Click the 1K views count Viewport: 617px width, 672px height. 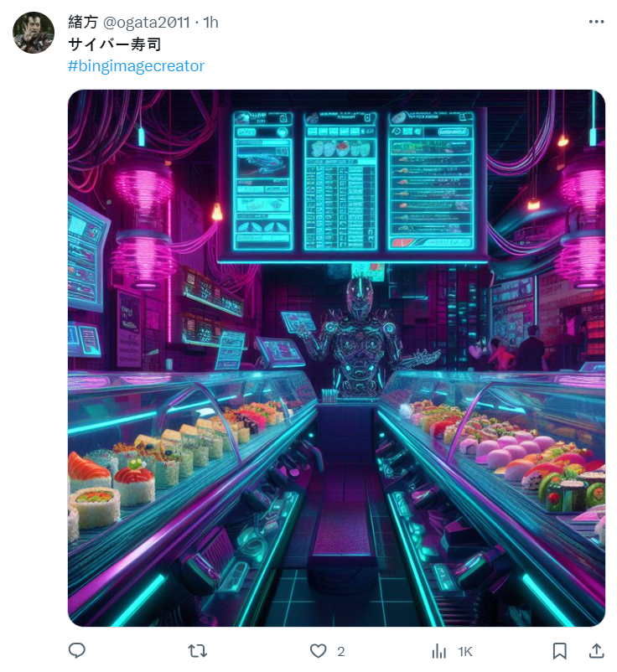(x=464, y=652)
